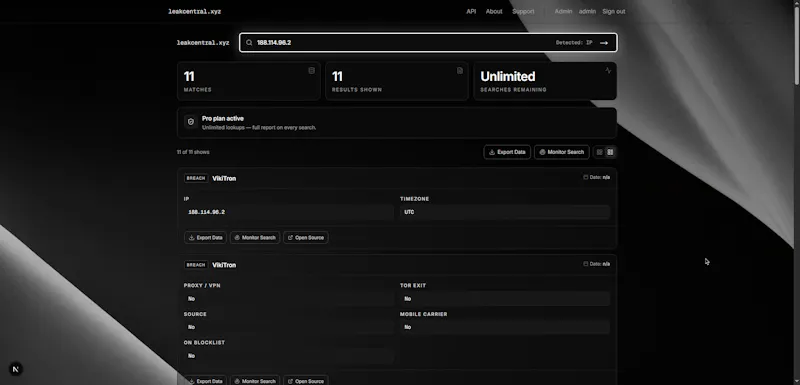Screen dimensions: 800x385
Task: Click the MOBILE CARRIER field label
Action: tap(423, 314)
